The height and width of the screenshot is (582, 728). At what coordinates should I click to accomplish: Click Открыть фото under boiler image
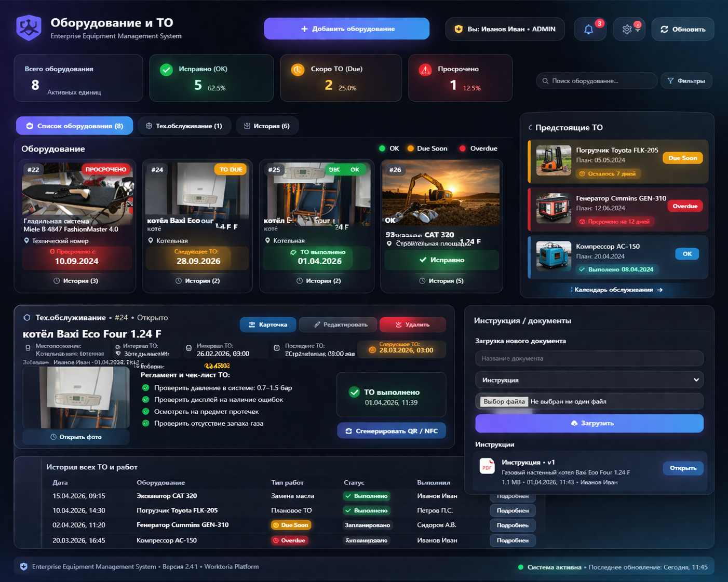(76, 437)
